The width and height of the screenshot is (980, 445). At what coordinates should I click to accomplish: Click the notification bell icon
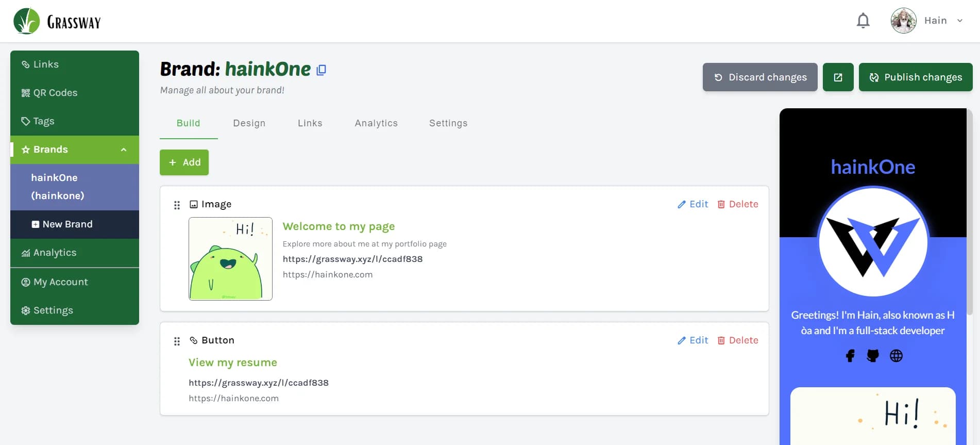coord(863,21)
